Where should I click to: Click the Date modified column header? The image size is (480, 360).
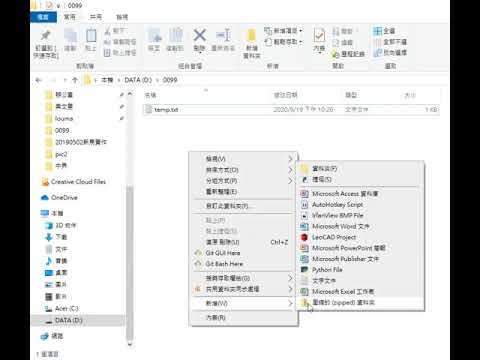click(285, 95)
